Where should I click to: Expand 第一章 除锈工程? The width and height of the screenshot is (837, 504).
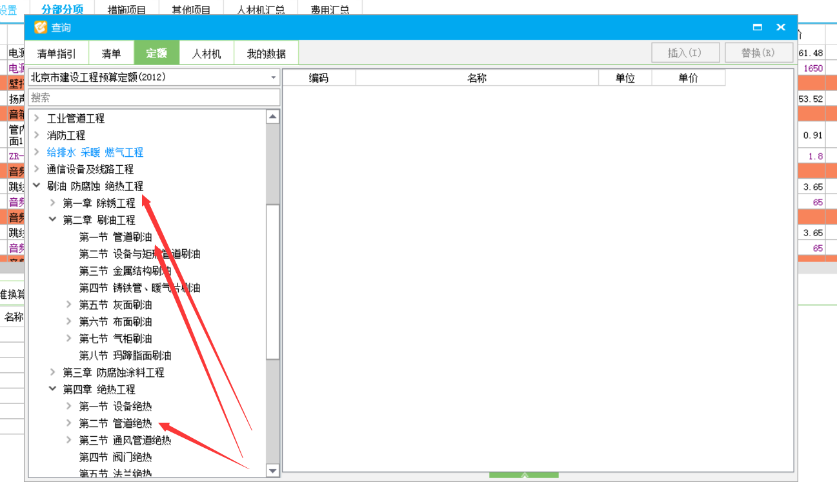[53, 203]
